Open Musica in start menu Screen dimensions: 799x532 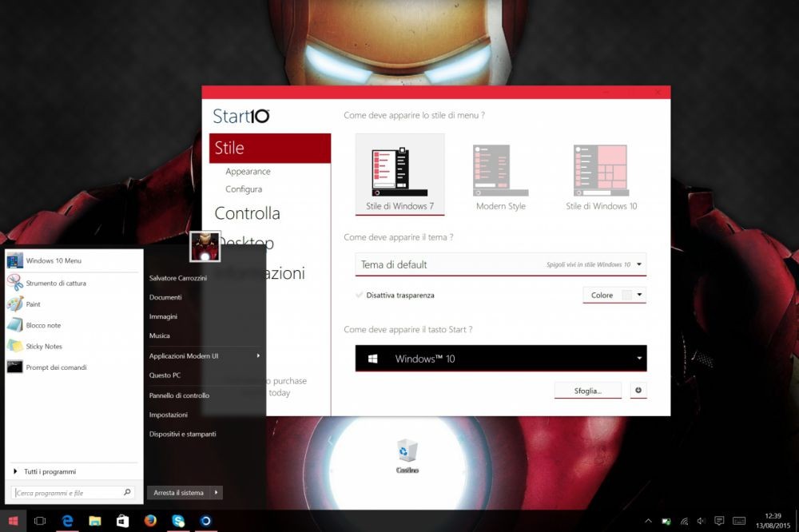[160, 335]
